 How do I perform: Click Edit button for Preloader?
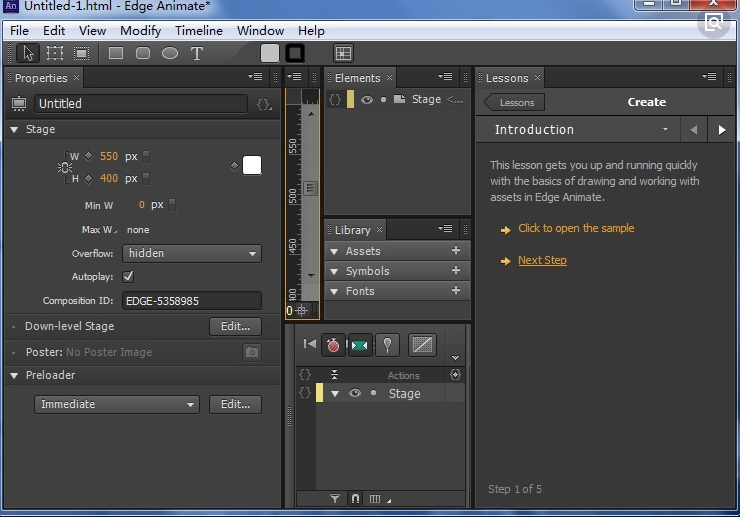(x=235, y=405)
